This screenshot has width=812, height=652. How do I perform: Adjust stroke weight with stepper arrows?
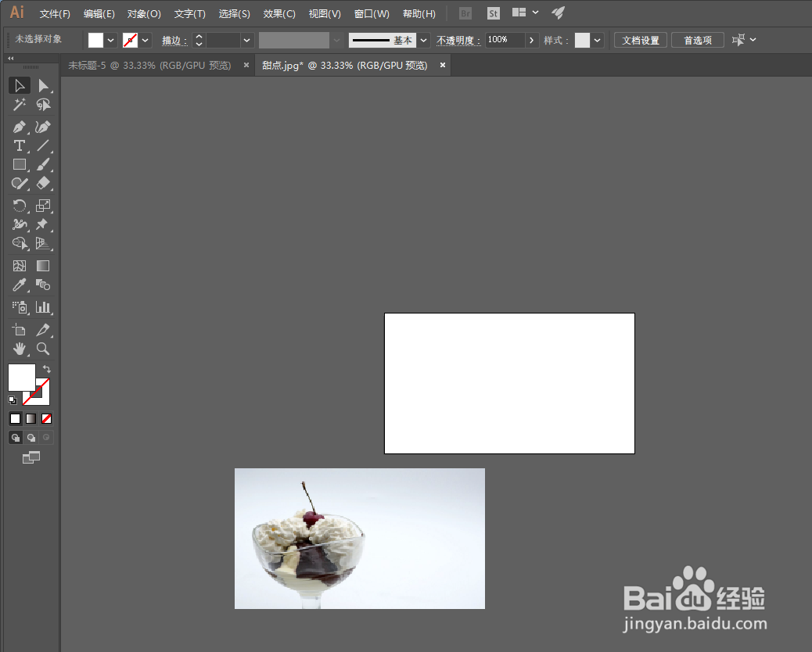(x=199, y=40)
